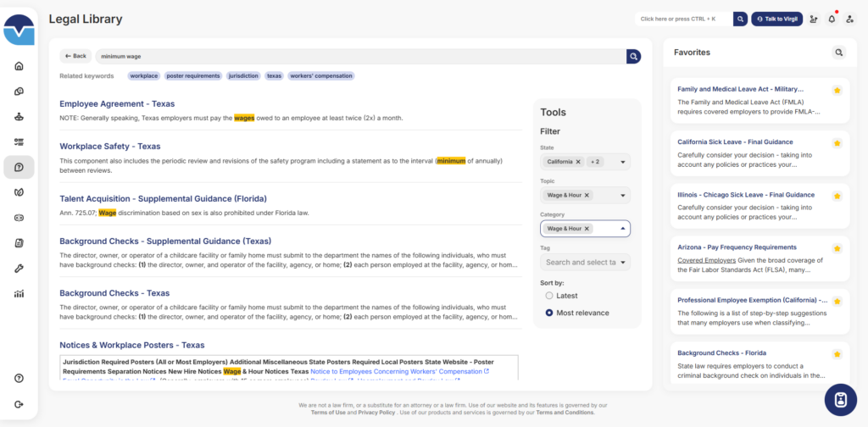Open the help question mark icon

(x=19, y=378)
